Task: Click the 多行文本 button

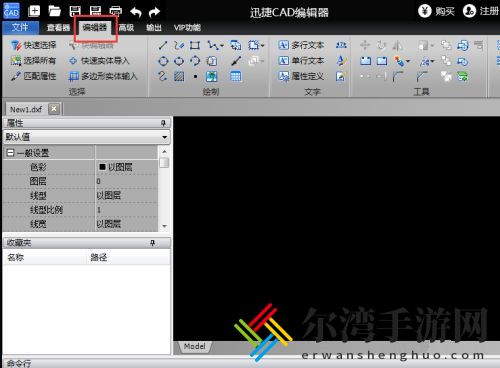Action: click(x=301, y=45)
